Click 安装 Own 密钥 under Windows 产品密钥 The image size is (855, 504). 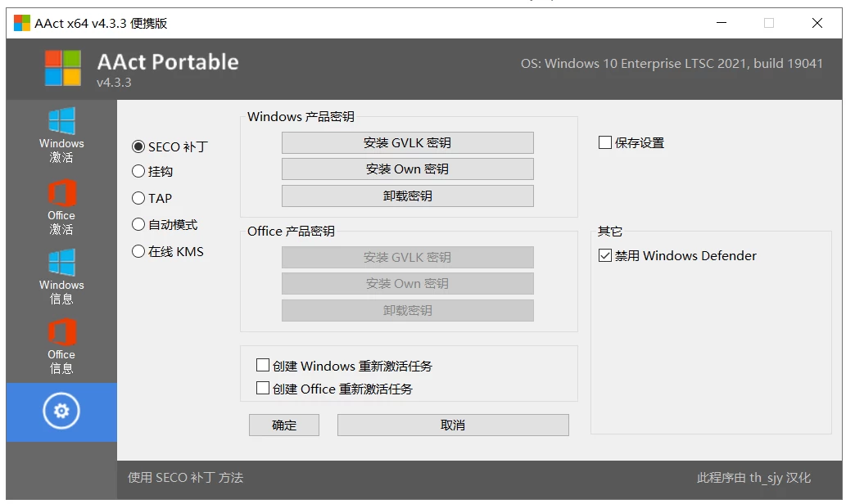pos(407,169)
